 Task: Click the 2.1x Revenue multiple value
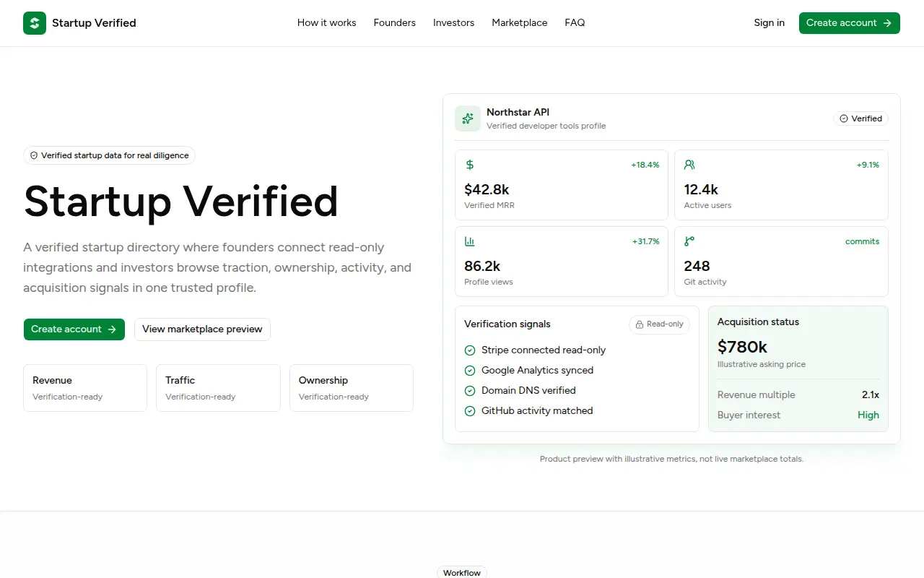pos(871,395)
